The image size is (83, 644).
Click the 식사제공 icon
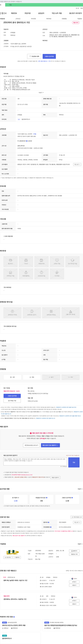click(x=57, y=274)
